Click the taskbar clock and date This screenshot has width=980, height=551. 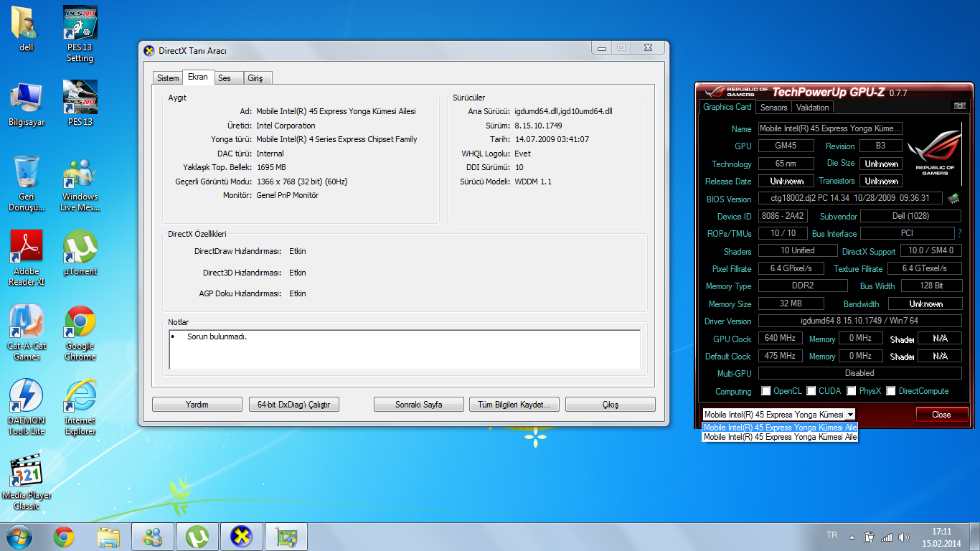pos(942,537)
